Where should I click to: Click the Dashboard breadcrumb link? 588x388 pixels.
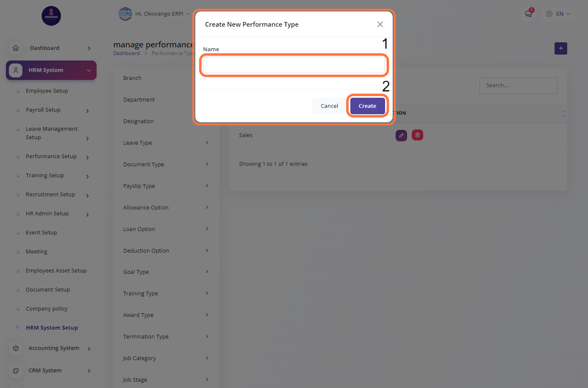126,53
